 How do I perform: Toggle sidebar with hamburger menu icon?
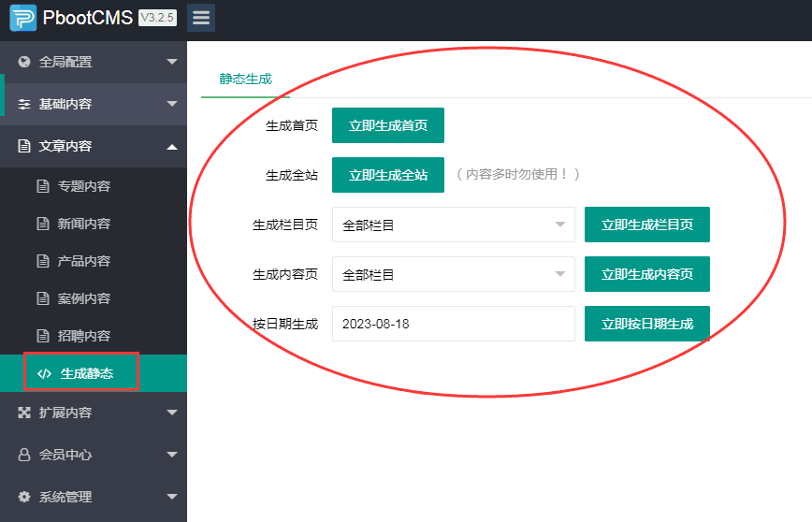200,18
